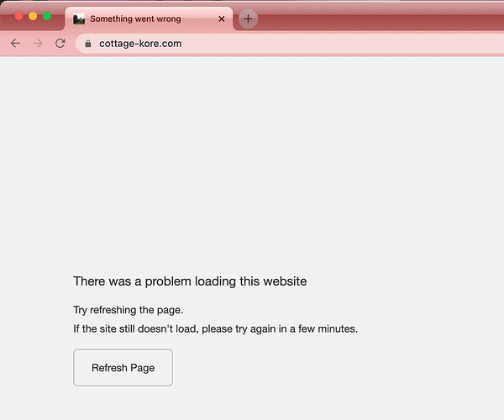Click the 'There was a problem loading' heading
The image size is (504, 420).
pyautogui.click(x=190, y=281)
